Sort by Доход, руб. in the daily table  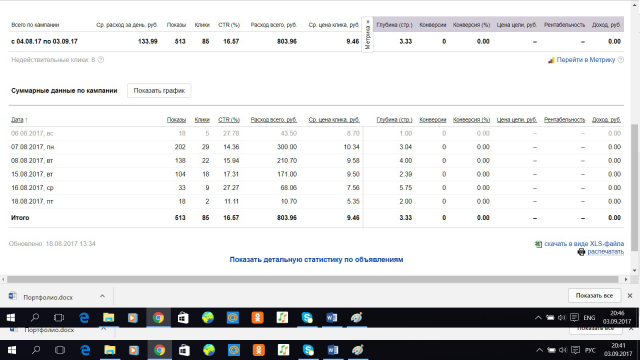(607, 120)
